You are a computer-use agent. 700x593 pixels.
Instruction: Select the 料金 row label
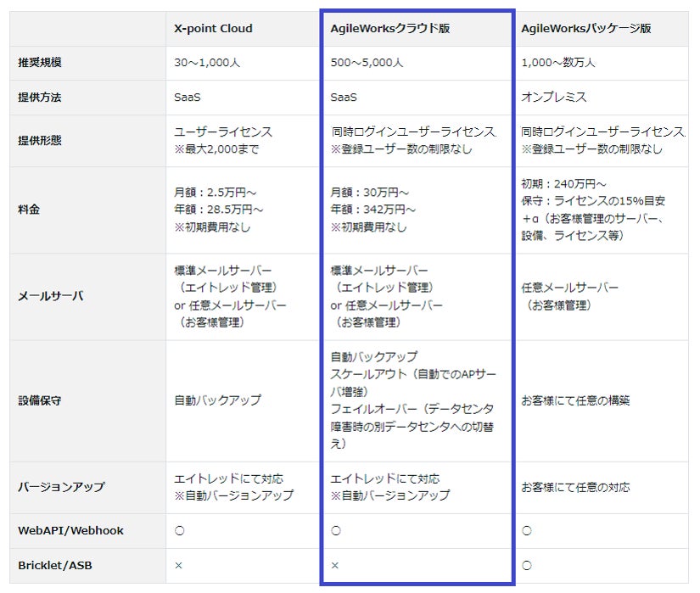point(29,210)
